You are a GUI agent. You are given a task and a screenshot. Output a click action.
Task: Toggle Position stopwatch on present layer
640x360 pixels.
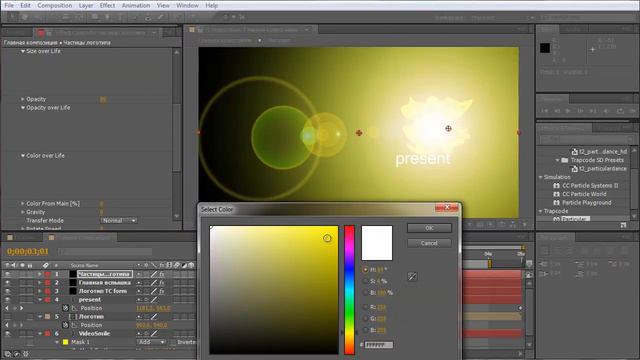65,308
